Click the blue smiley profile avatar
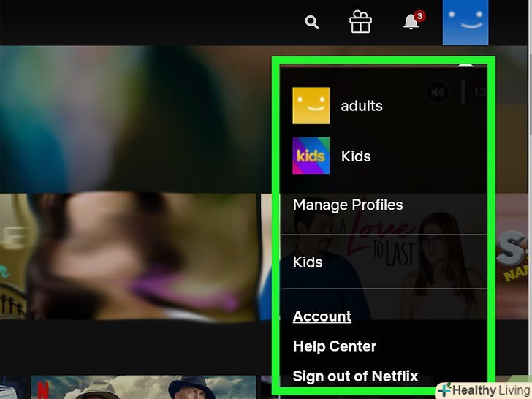Image resolution: width=532 pixels, height=399 pixels. (465, 23)
